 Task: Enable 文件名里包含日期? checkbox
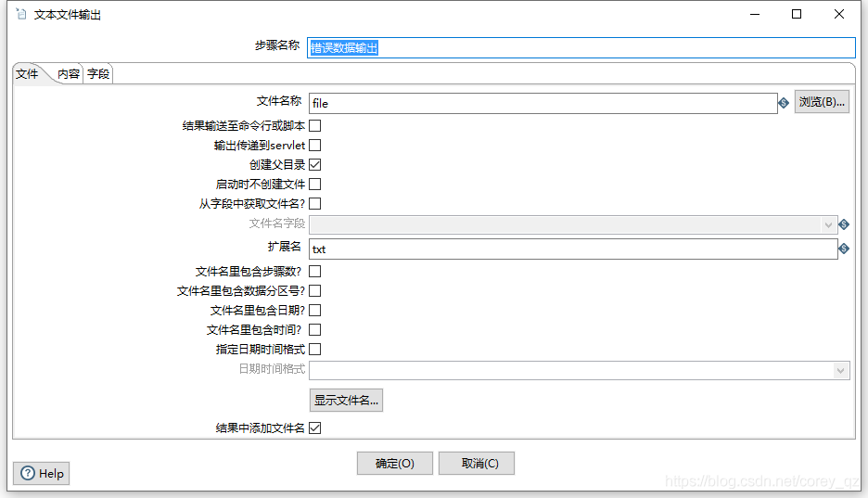click(x=315, y=311)
